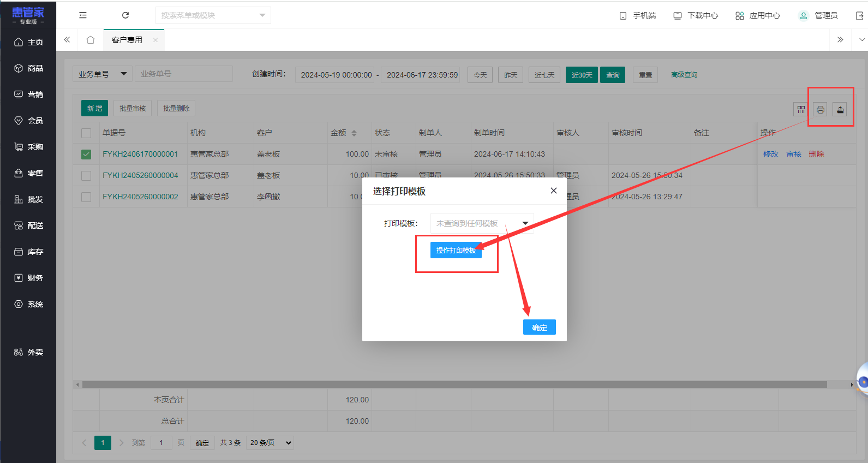
Task: Uncheck row FYKH2406170000001 checkbox
Action: (86, 154)
